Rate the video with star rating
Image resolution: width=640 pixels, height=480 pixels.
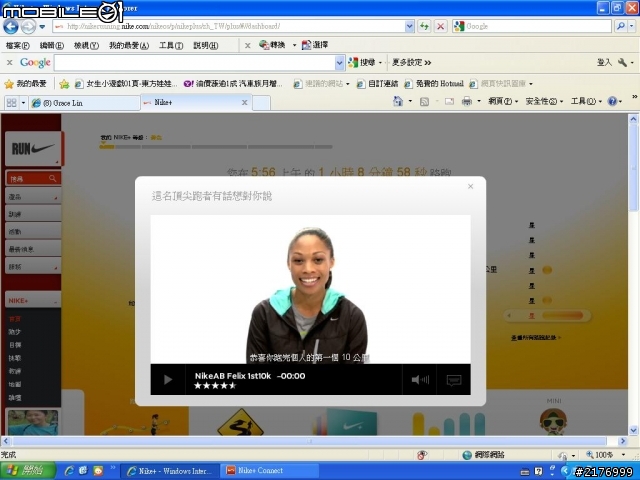[x=215, y=385]
